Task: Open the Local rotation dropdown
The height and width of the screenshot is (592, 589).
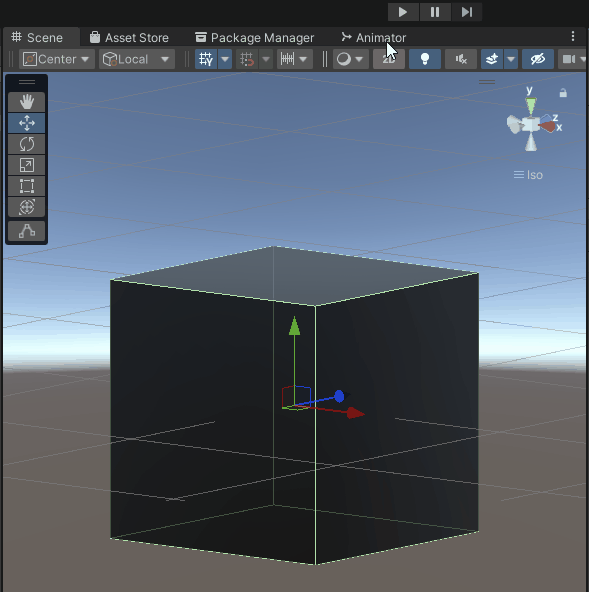Action: (x=137, y=59)
